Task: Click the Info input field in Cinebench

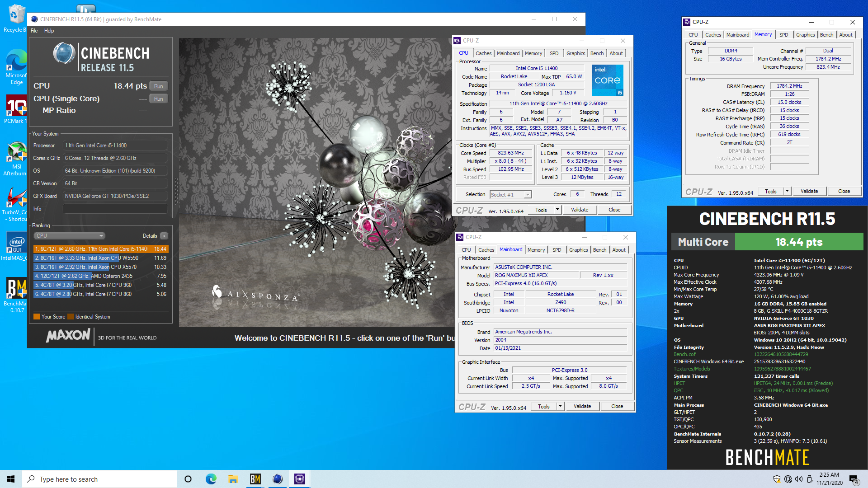Action: (115, 209)
